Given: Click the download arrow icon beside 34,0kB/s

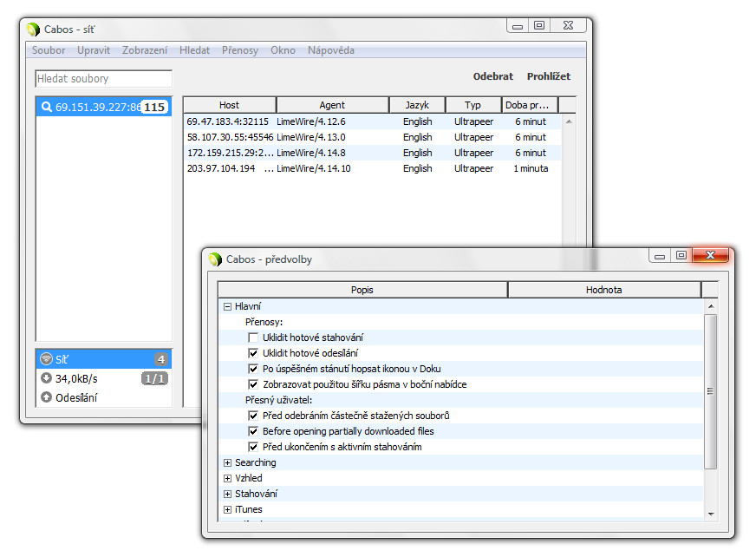Looking at the screenshot, I should pos(46,378).
